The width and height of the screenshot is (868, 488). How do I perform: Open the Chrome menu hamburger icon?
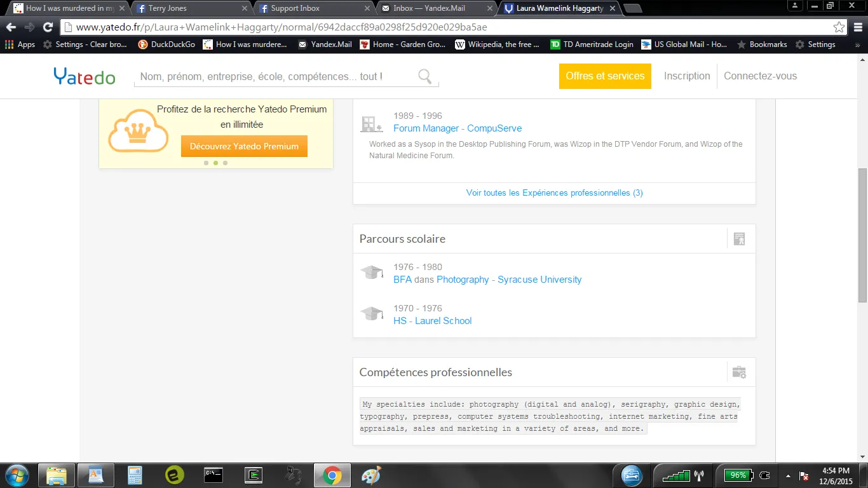click(x=857, y=27)
